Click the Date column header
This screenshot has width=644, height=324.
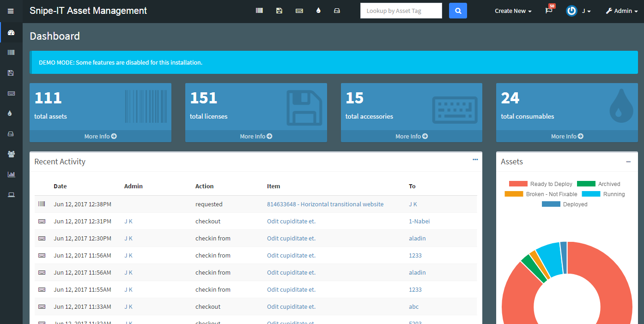[x=60, y=186]
